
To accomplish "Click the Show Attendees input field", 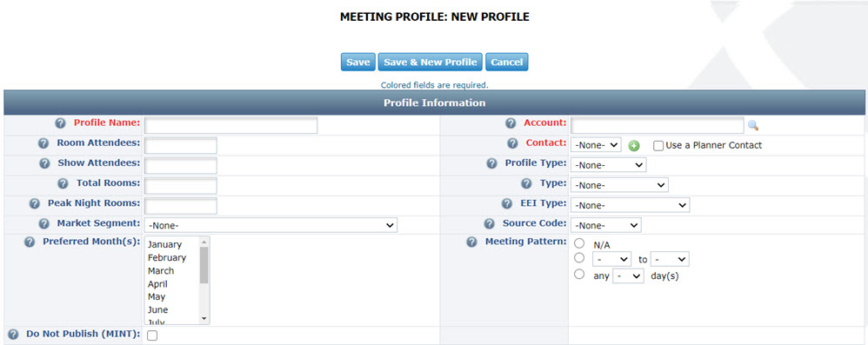I will click(180, 166).
